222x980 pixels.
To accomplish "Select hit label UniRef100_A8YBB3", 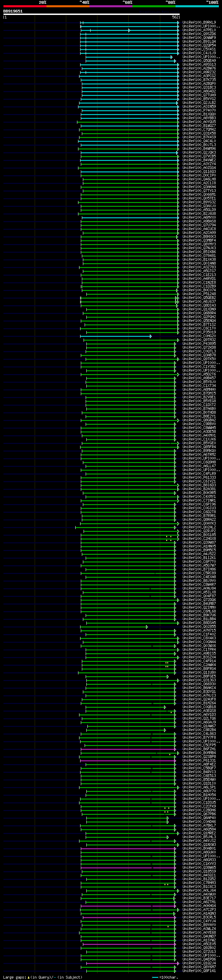I will (199, 118).
